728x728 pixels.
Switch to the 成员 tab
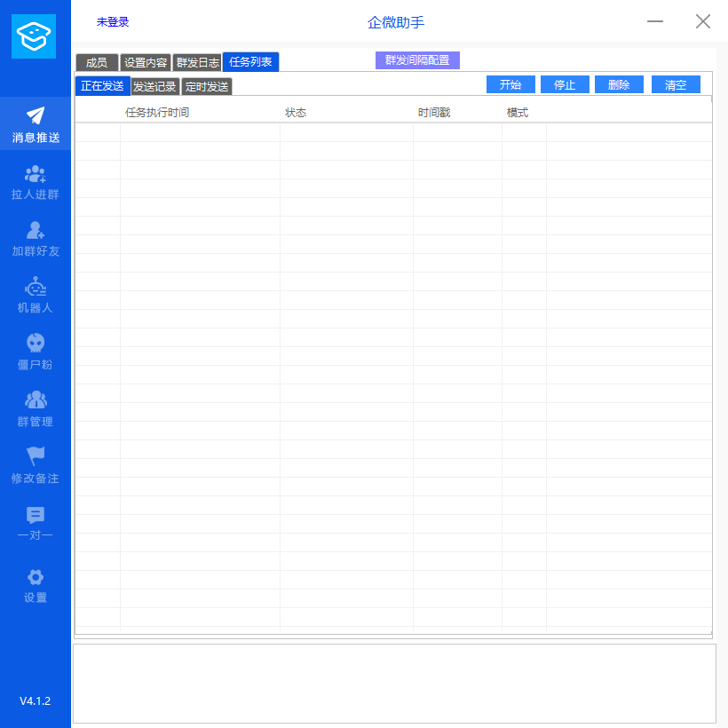[x=97, y=63]
